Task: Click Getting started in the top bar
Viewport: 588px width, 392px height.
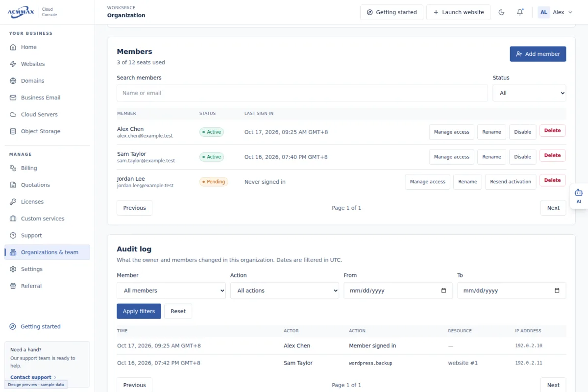Action: (392, 12)
